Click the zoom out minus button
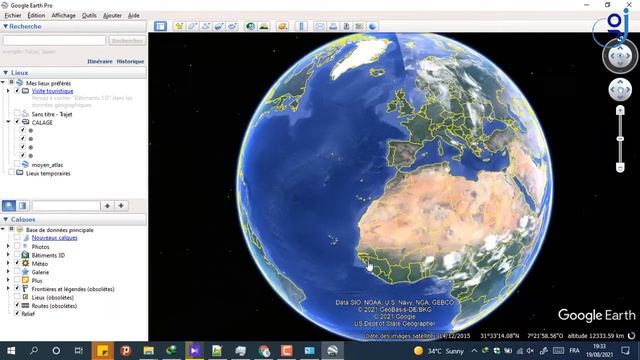This screenshot has width=640, height=360. [620, 167]
